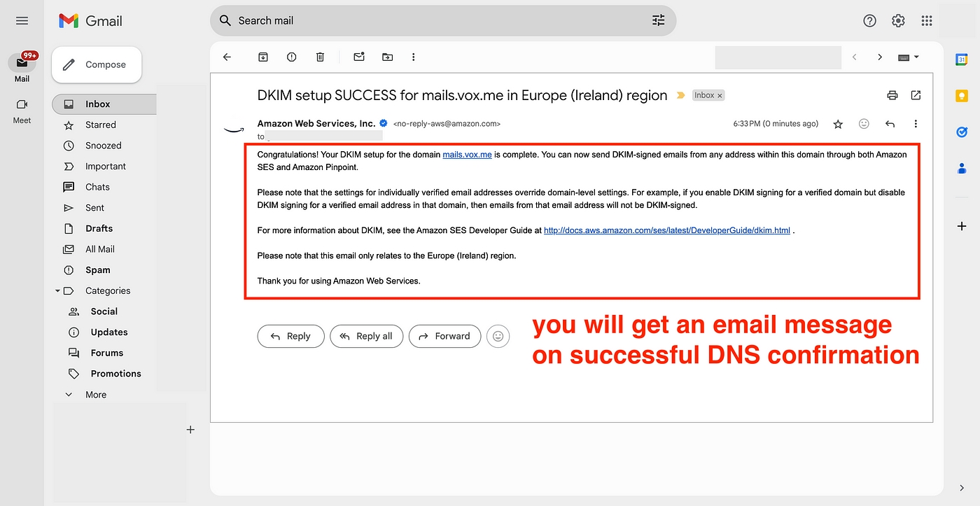
Task: Go to the newer email arrow
Action: [x=854, y=57]
